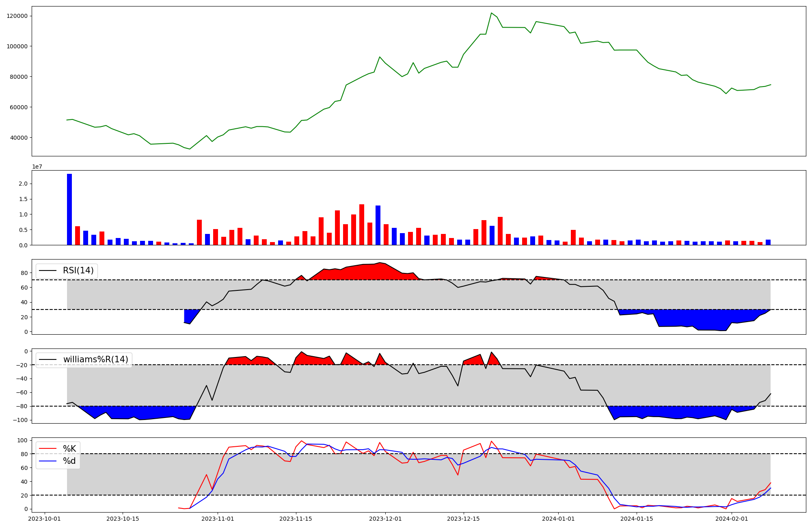Click the 100000 price axis tick label
The height and width of the screenshot is (528, 812).
17,46
